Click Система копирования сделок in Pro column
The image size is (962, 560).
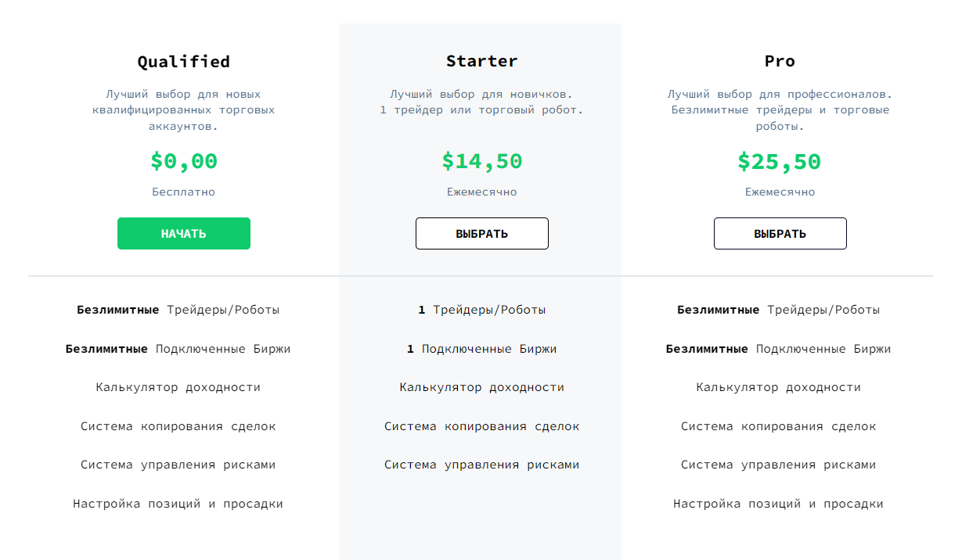coord(778,426)
